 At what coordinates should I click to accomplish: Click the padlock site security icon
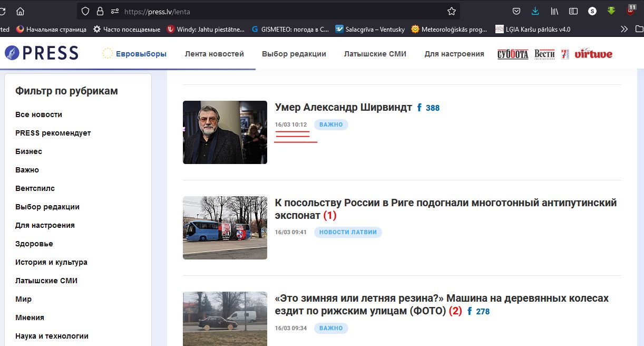[x=100, y=11]
